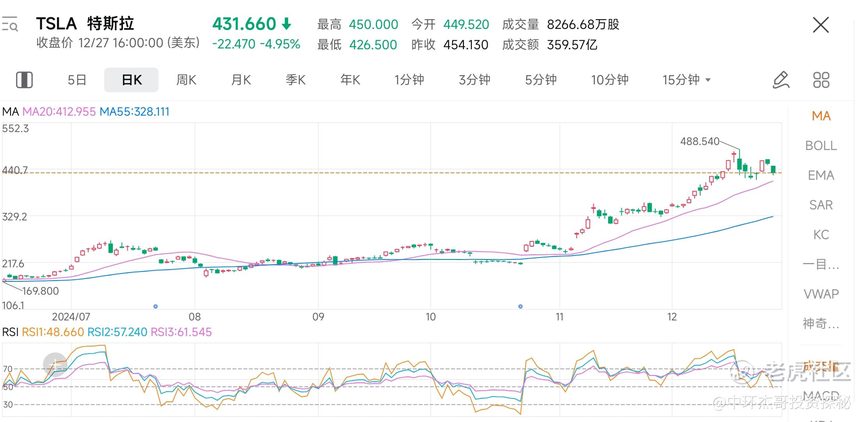This screenshot has height=422, width=868.
Task: Expand the 15分钟 interval dropdown
Action: point(687,80)
